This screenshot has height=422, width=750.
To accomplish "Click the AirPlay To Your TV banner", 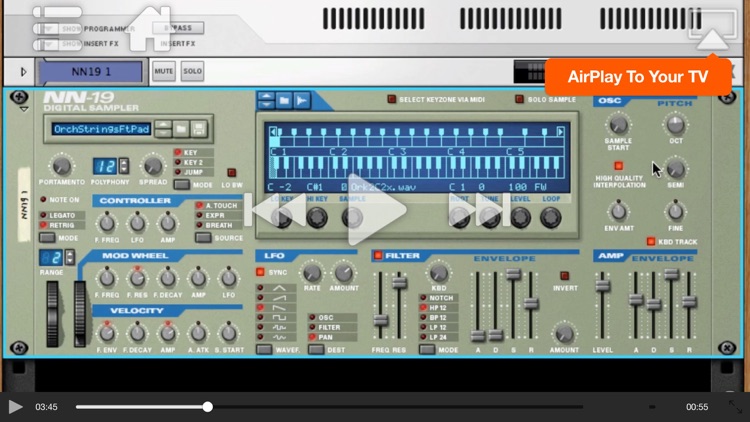I will click(x=638, y=77).
